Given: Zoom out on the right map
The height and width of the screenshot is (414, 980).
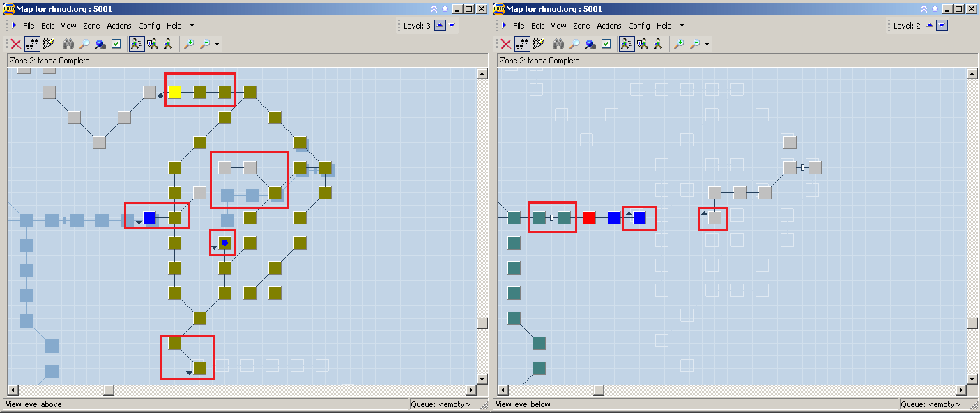Looking at the screenshot, I should [x=695, y=44].
